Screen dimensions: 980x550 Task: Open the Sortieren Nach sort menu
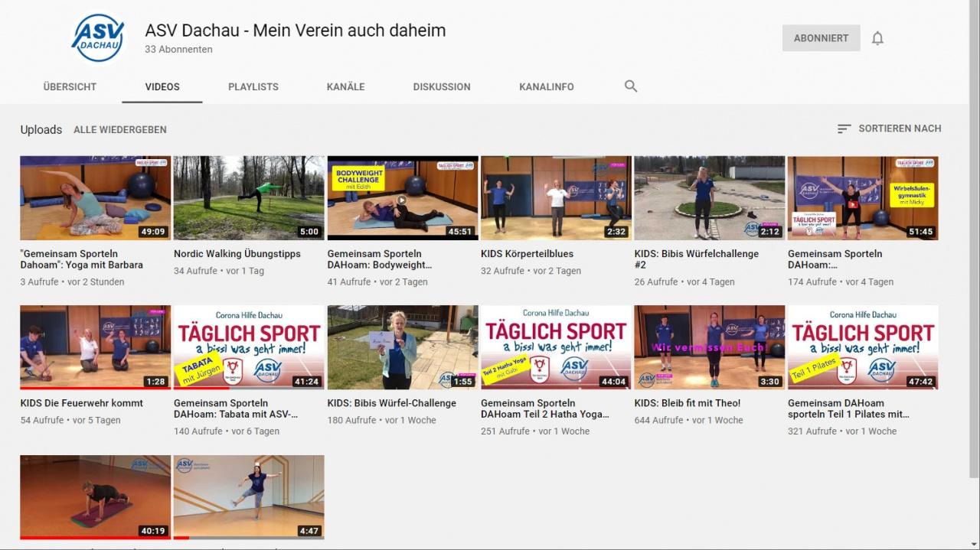[889, 129]
